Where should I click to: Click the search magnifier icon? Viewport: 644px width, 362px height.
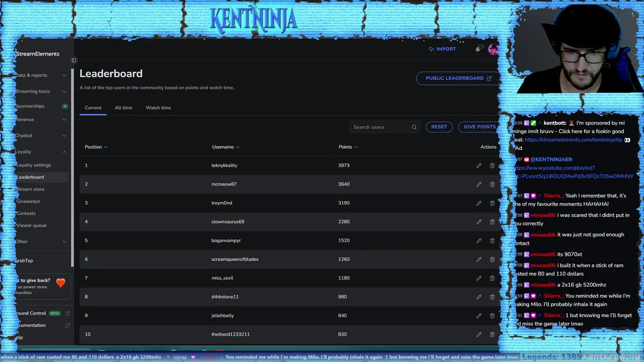[x=414, y=127]
